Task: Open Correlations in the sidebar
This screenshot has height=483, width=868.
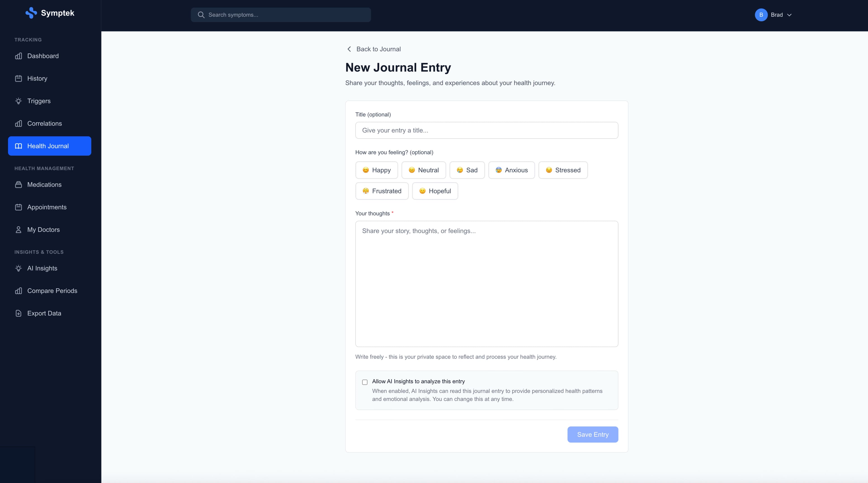Action: pos(45,124)
